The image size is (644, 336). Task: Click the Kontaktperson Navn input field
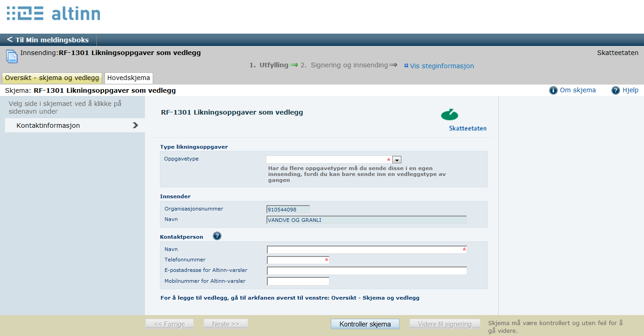(x=367, y=250)
